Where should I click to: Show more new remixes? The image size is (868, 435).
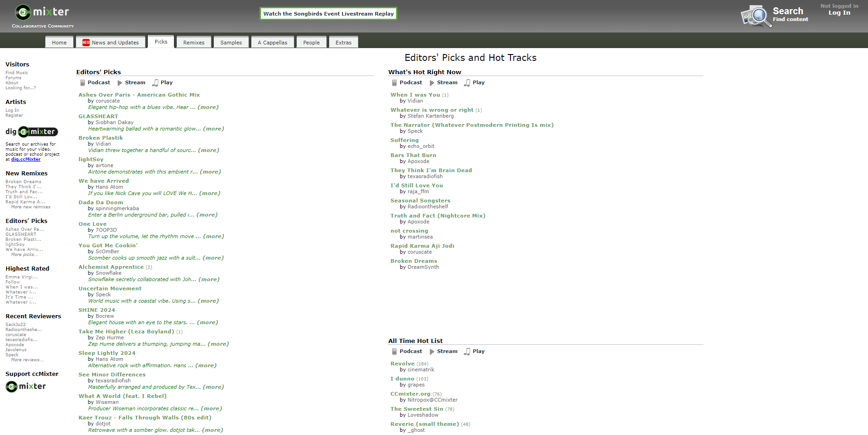point(30,207)
